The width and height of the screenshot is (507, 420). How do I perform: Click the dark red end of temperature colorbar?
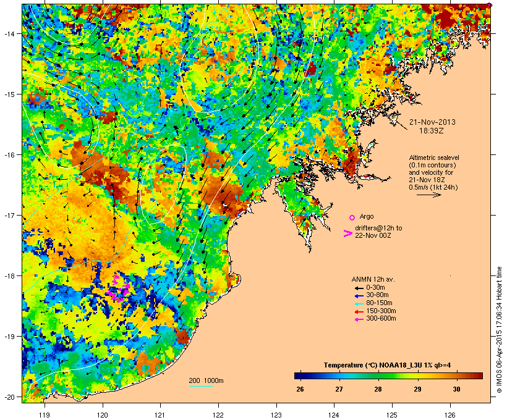[x=480, y=376]
